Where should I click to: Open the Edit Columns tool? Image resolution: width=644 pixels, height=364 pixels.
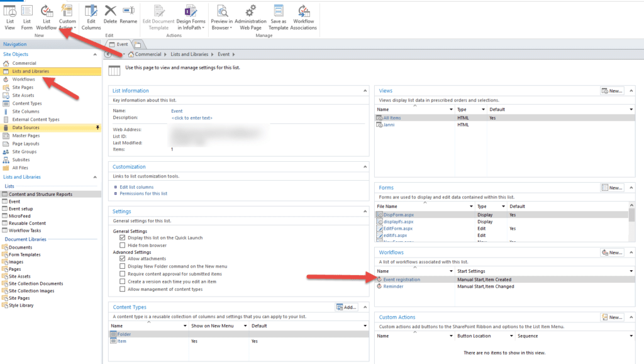(x=91, y=17)
